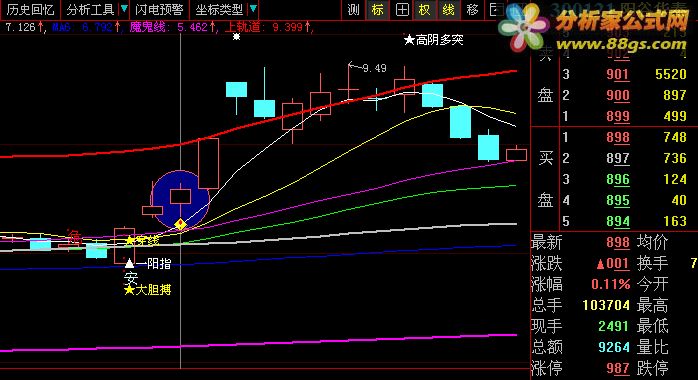Click the white triangle 一阳指 marker

coord(129,263)
